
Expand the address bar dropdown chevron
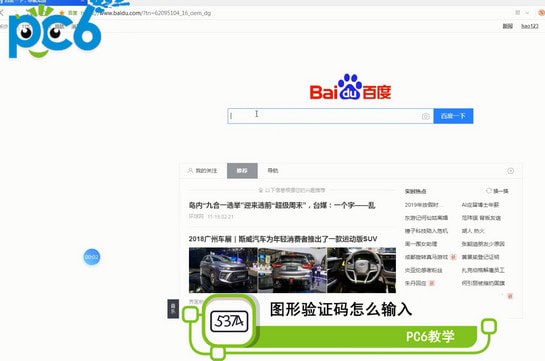(x=527, y=13)
